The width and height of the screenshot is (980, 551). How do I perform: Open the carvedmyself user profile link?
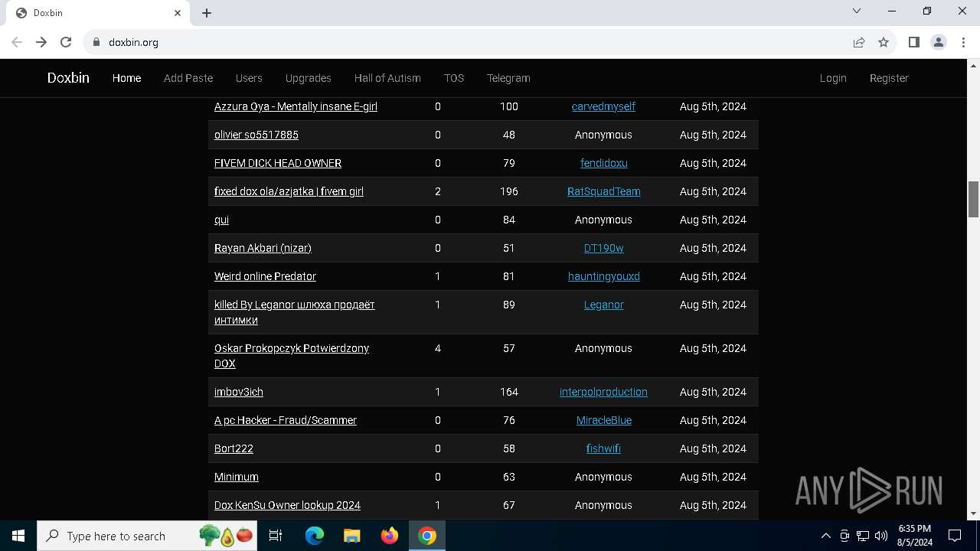[x=603, y=106]
